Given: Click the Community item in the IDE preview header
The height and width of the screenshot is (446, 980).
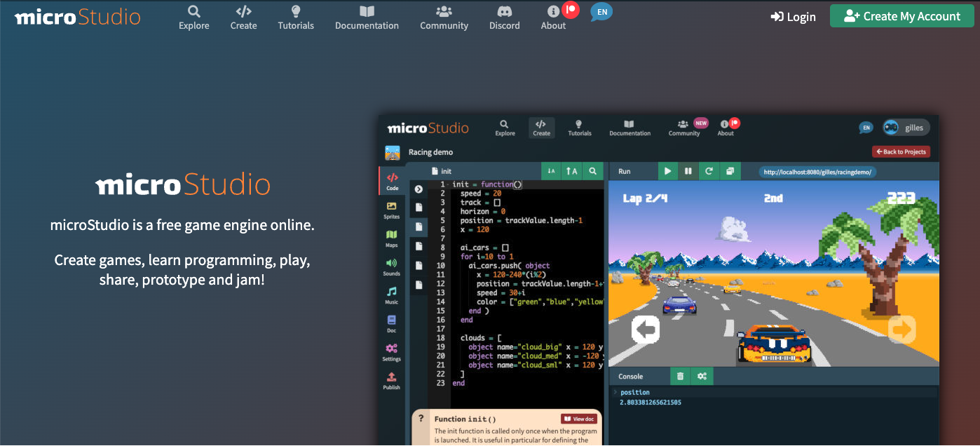Looking at the screenshot, I should point(683,127).
